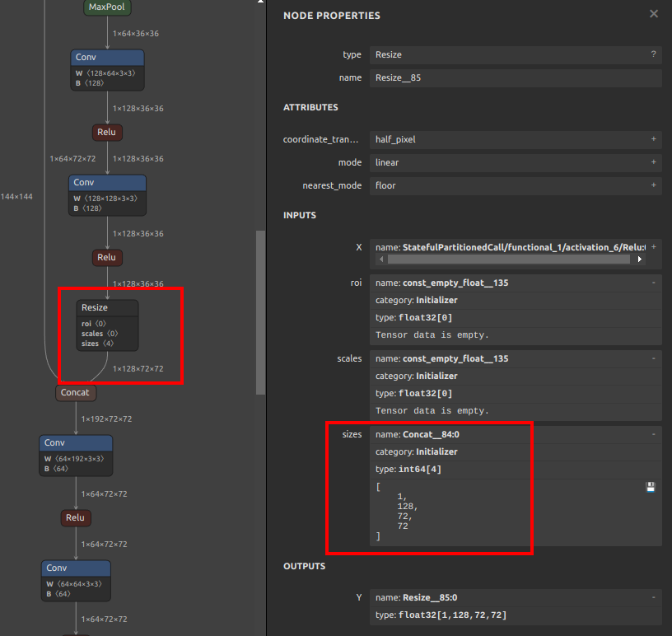Select the Conv node with W 64×64×3×3
672x636 pixels.
coord(76,581)
